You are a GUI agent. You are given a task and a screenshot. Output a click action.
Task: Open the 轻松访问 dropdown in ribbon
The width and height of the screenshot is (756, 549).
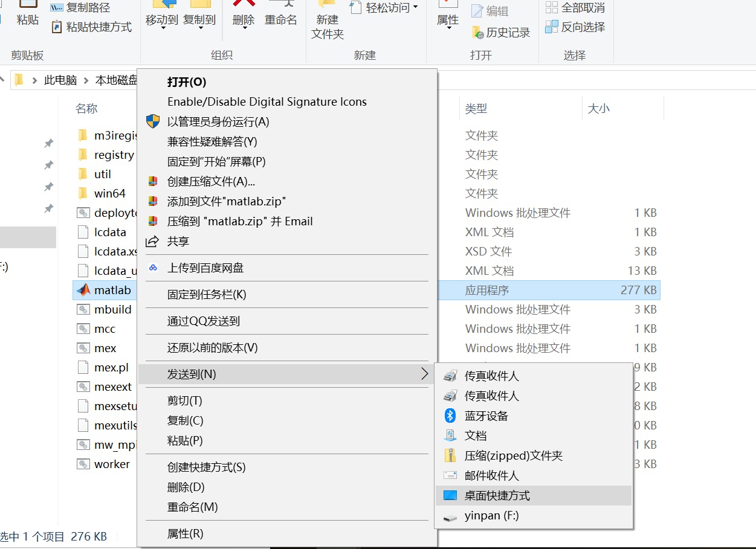click(415, 7)
